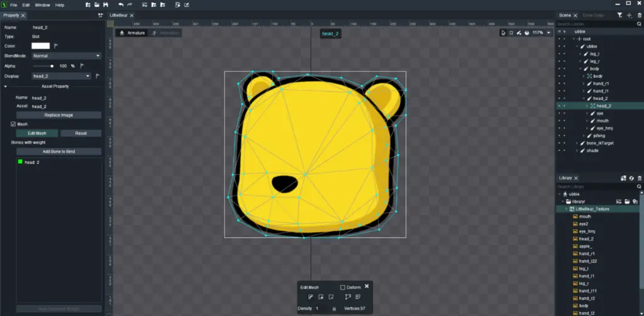The width and height of the screenshot is (644, 316).
Task: Click the pointer select tool in canvas toolbar
Action: (503, 33)
